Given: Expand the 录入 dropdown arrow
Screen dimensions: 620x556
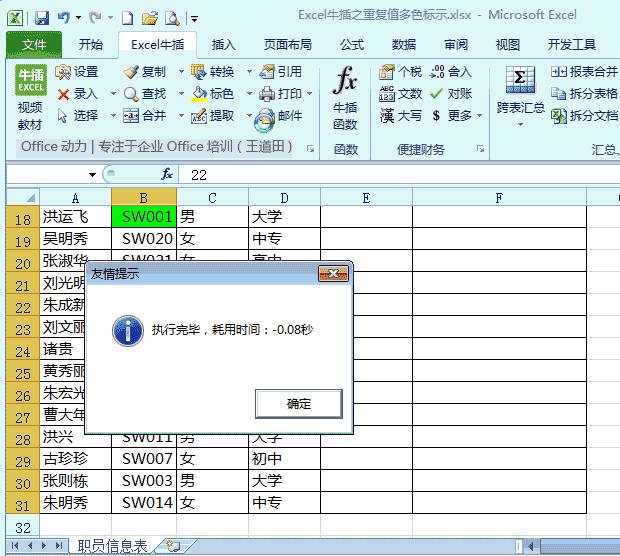Looking at the screenshot, I should [113, 94].
